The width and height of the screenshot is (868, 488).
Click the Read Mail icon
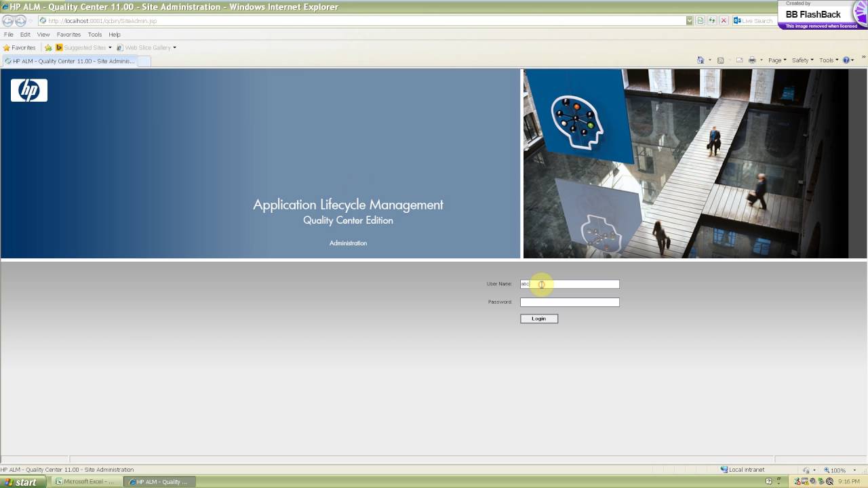[740, 60]
